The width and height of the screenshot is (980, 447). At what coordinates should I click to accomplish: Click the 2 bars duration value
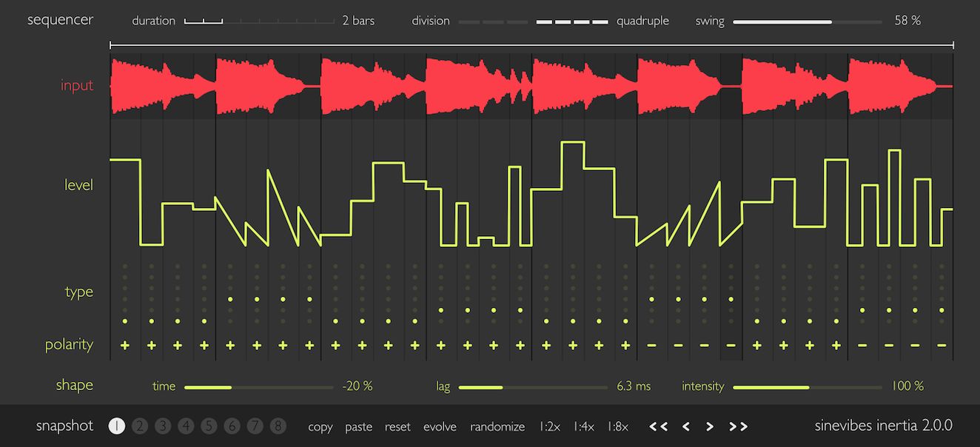click(x=358, y=21)
